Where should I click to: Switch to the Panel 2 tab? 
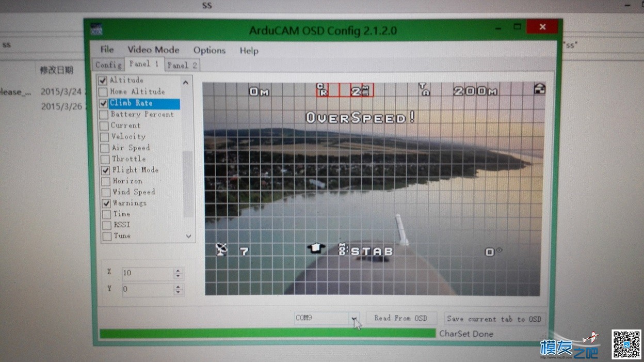pyautogui.click(x=182, y=65)
